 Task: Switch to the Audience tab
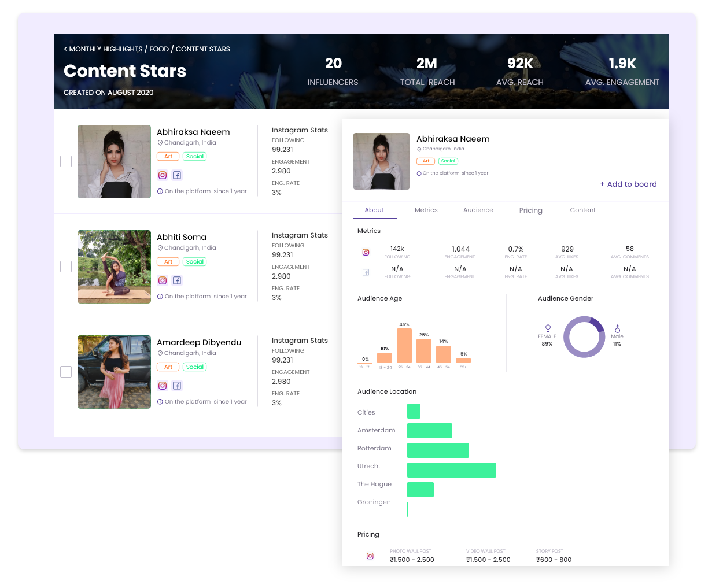[x=478, y=210]
